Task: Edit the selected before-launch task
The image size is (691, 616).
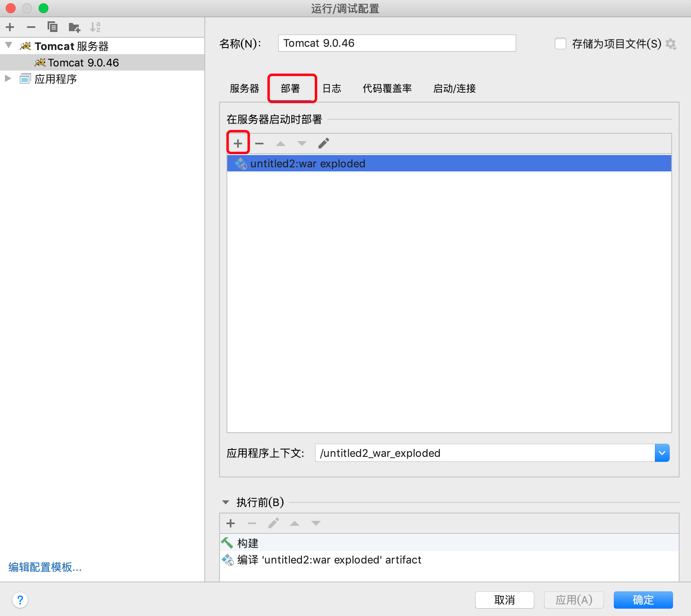Action: point(273,523)
